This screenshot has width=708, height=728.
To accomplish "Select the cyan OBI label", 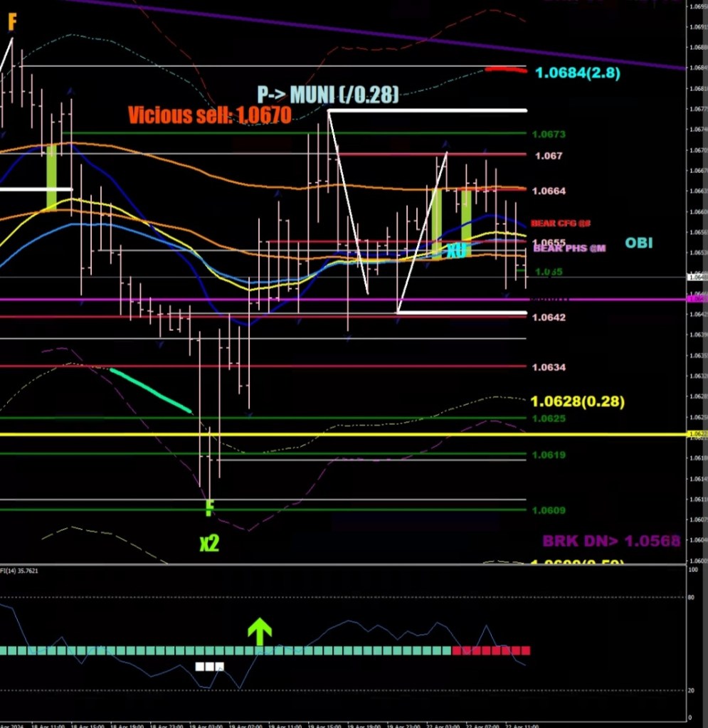I will 638,243.
